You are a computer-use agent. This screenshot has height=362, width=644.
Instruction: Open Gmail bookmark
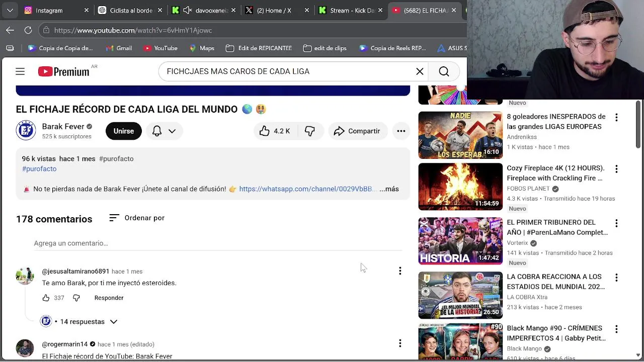[x=119, y=48]
